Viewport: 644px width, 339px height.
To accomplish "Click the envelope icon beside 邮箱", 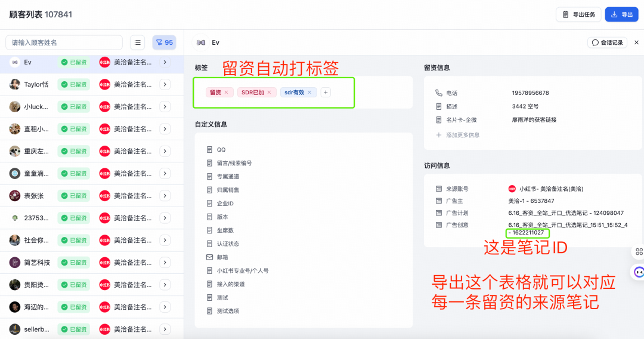I will pos(209,257).
